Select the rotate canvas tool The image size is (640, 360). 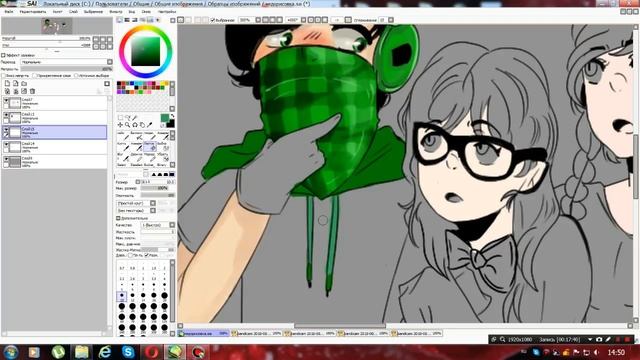tap(135, 125)
